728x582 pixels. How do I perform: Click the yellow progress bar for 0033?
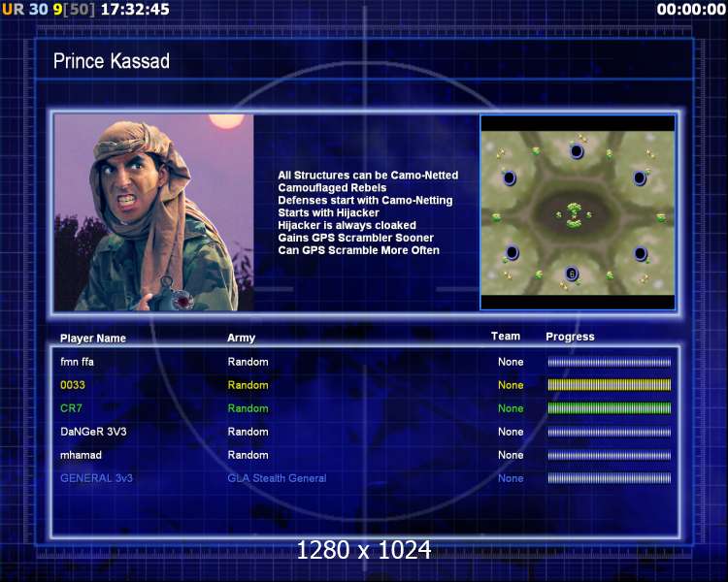pyautogui.click(x=610, y=385)
